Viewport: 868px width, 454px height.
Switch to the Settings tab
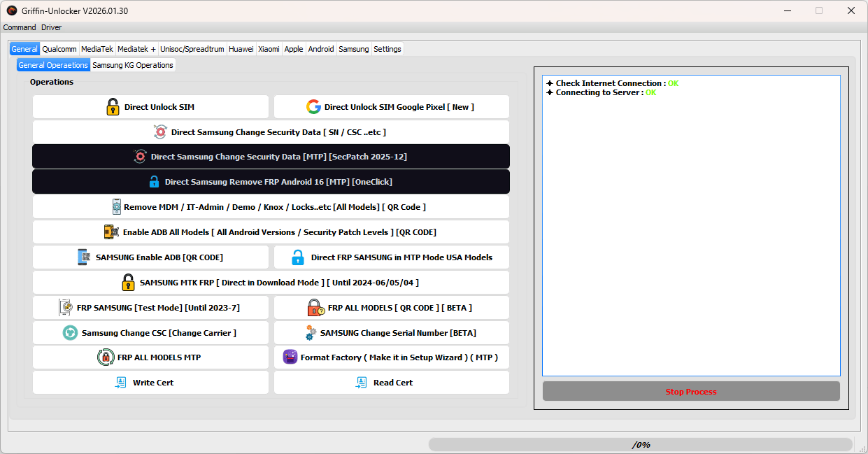[387, 49]
